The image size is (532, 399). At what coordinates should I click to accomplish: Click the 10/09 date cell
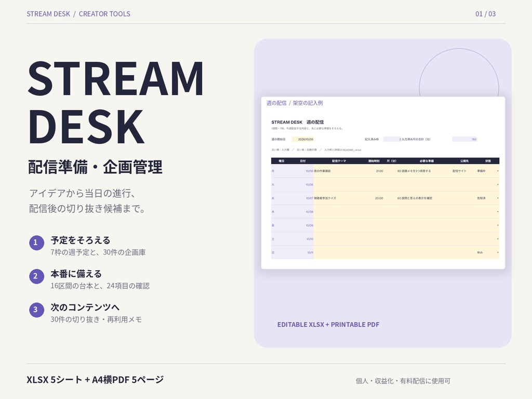point(303,225)
